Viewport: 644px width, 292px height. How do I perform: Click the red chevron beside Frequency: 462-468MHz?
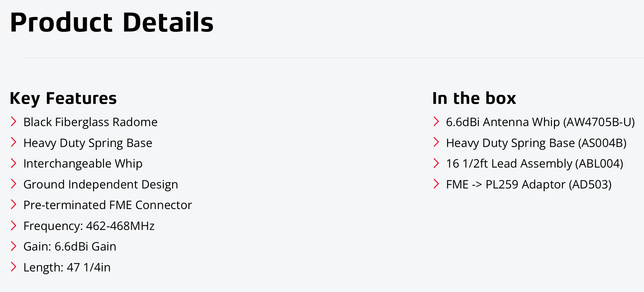tap(14, 225)
